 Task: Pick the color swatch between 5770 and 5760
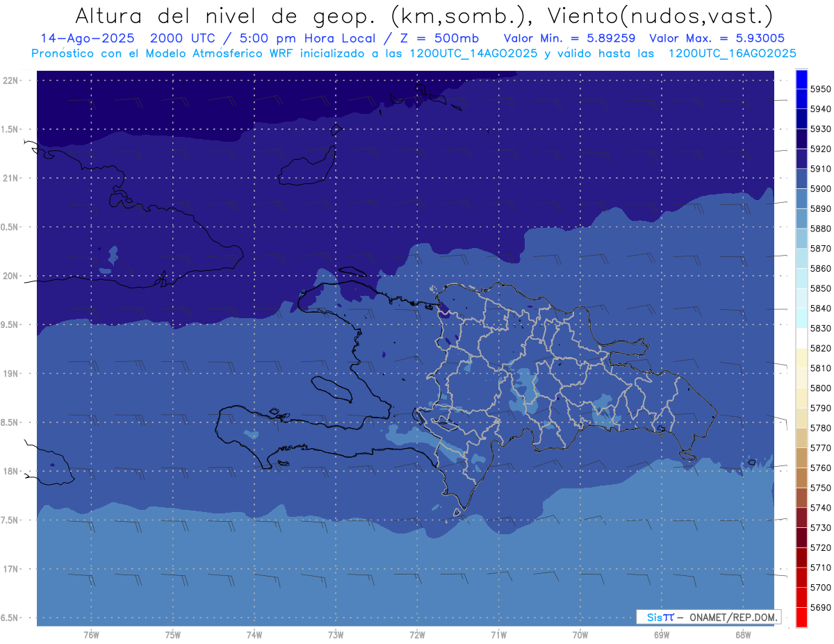801,458
